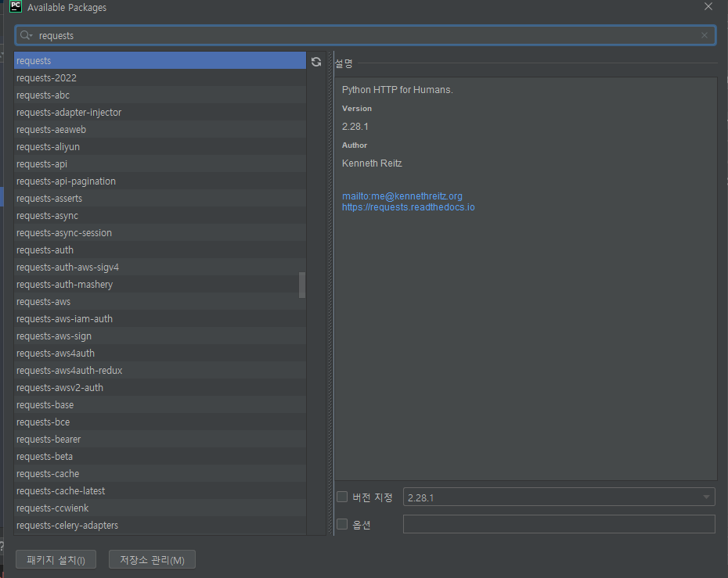Select the requests-auth-aws-sigv4 package
Image resolution: width=728 pixels, height=578 pixels.
[160, 267]
